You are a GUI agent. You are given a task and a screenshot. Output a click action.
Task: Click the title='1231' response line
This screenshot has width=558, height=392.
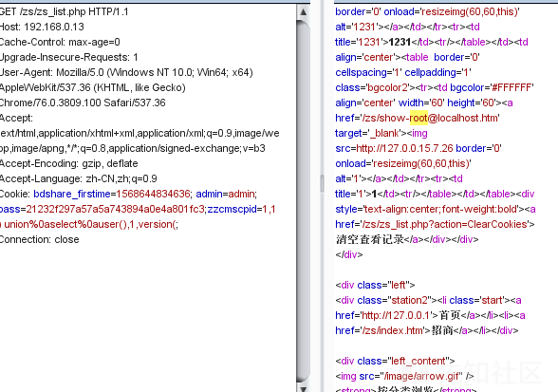pos(432,42)
